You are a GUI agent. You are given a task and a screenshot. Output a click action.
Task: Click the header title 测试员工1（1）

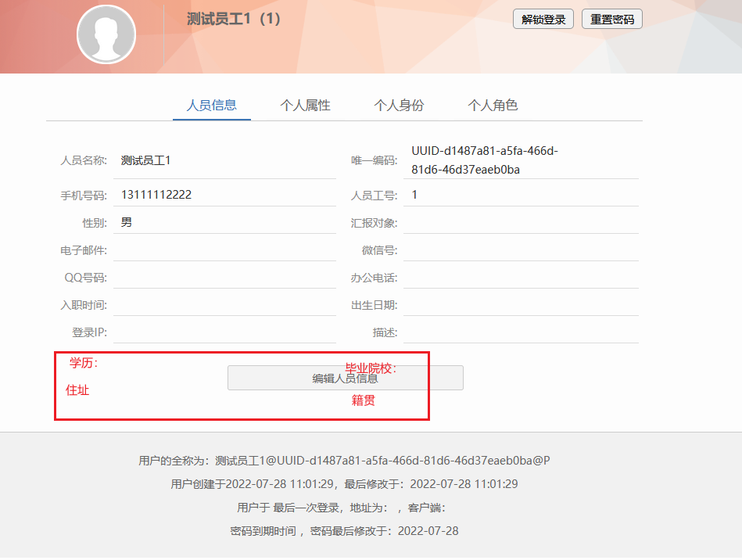(234, 19)
